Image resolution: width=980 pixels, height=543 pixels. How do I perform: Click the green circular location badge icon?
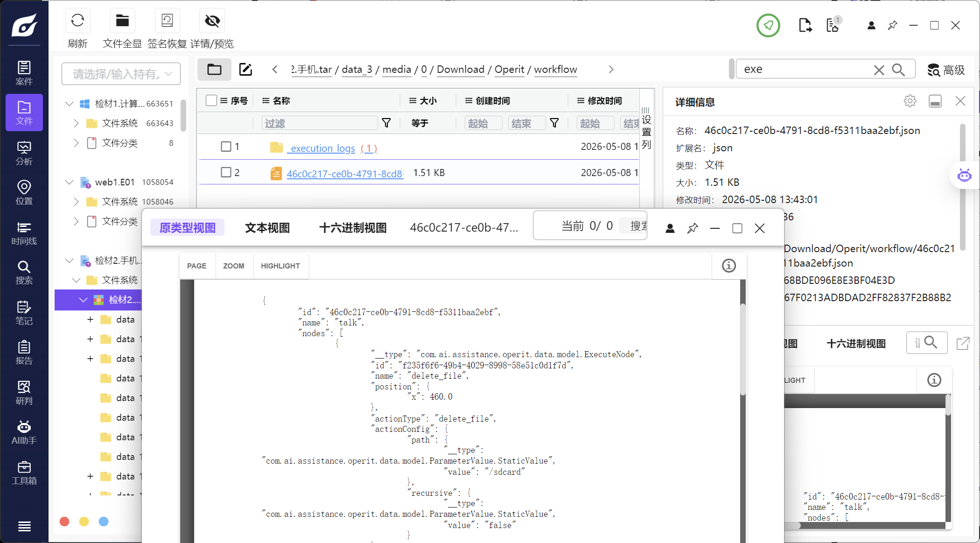pos(768,25)
